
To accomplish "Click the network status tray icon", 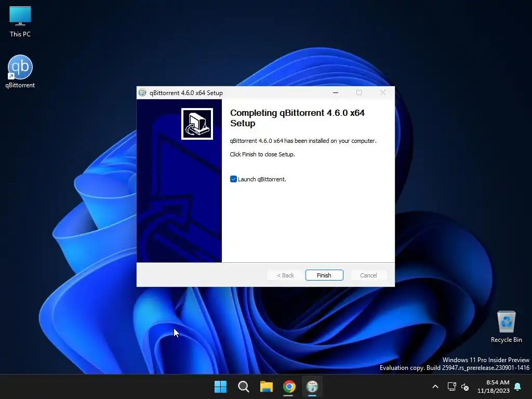I will [451, 387].
